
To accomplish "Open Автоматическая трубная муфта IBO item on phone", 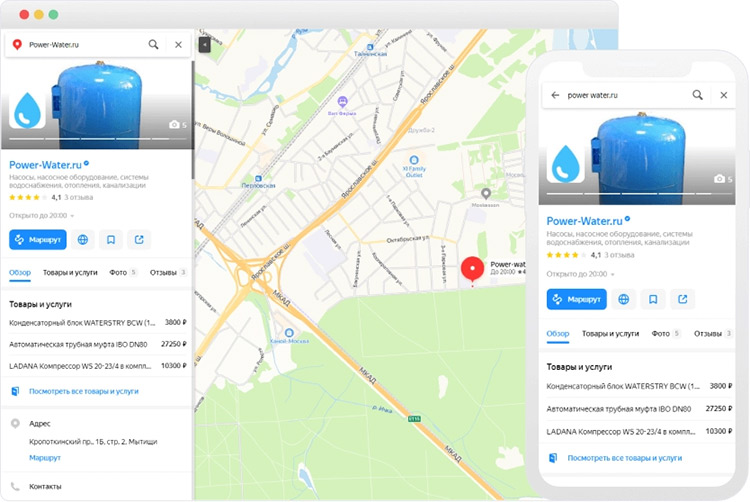I will click(639, 409).
